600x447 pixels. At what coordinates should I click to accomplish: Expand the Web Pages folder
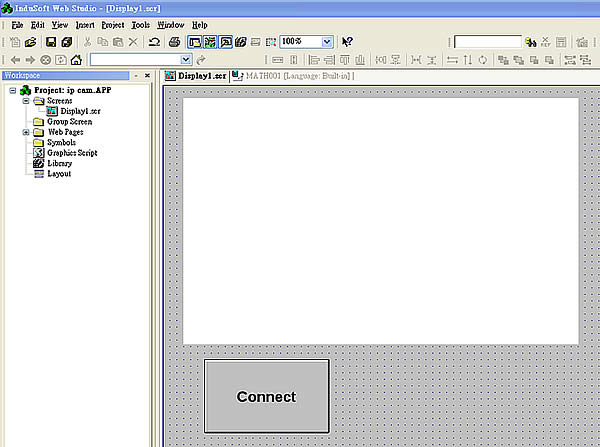pyautogui.click(x=26, y=132)
